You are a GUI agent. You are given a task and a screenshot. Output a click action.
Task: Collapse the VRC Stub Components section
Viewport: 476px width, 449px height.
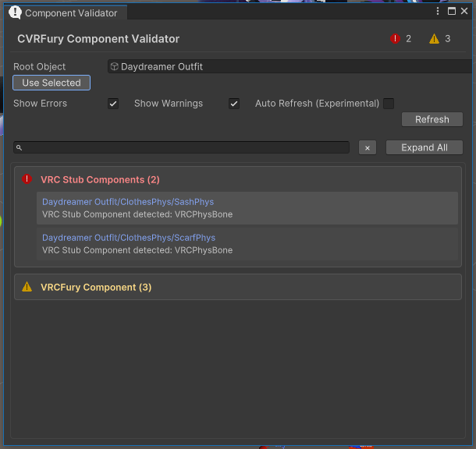100,179
